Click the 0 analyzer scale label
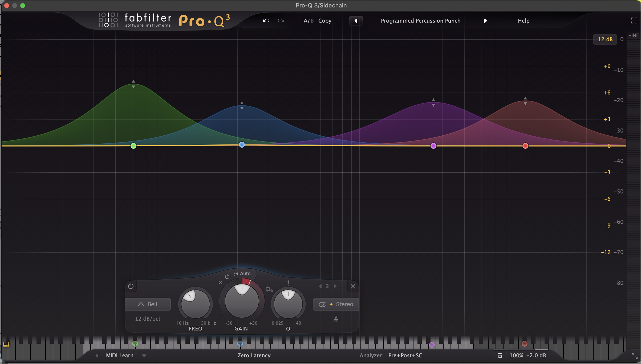Image resolution: width=641 pixels, height=364 pixels. click(622, 39)
